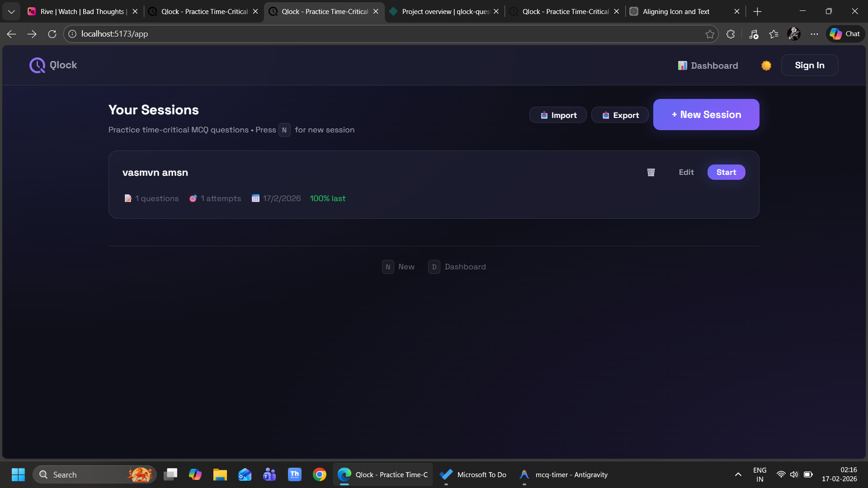Select the vasmvn amsn session title
This screenshot has height=488, width=868.
(155, 172)
